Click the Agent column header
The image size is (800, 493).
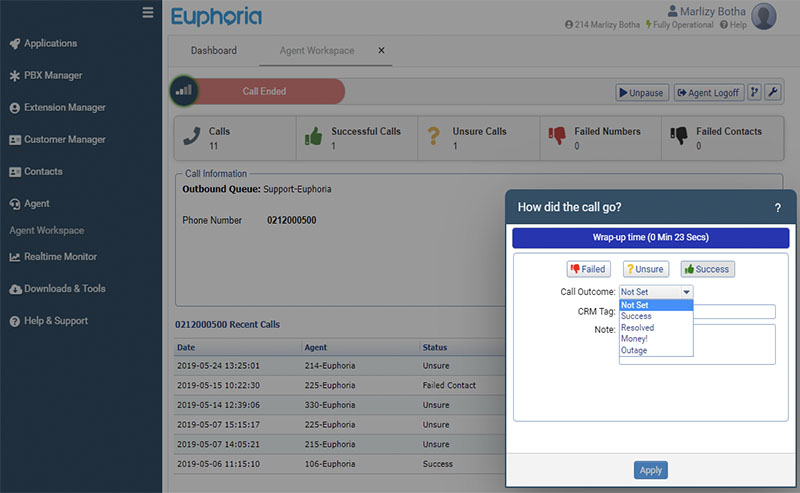(316, 348)
